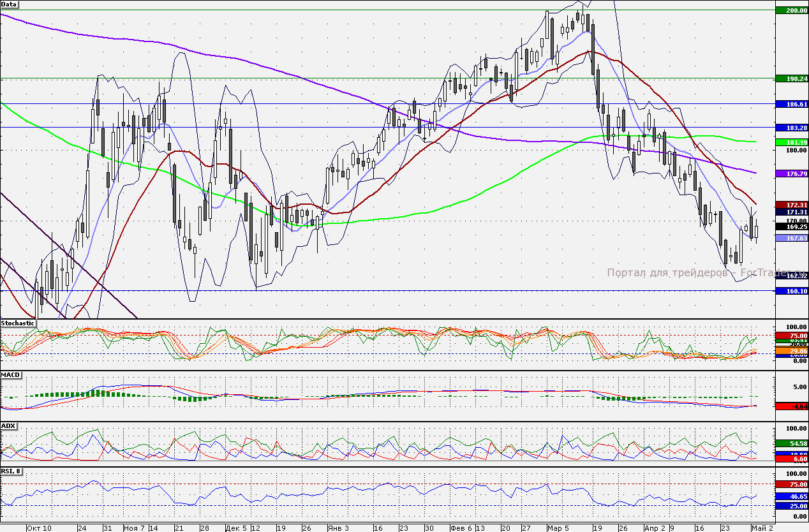
Task: Select the Stochastic panel label
Action: [18, 323]
